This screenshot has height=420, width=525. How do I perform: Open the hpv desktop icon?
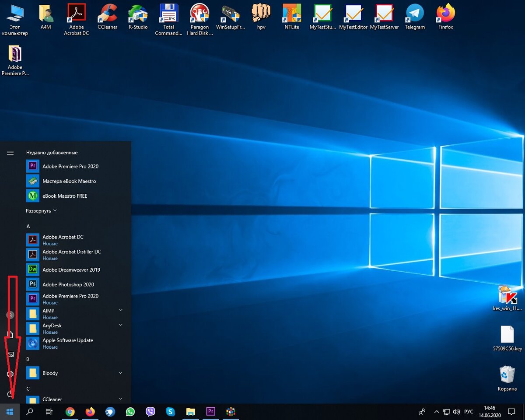click(x=261, y=17)
